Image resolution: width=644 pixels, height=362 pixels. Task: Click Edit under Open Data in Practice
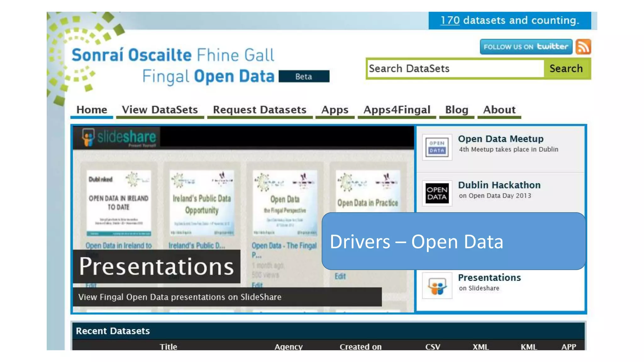tap(340, 276)
